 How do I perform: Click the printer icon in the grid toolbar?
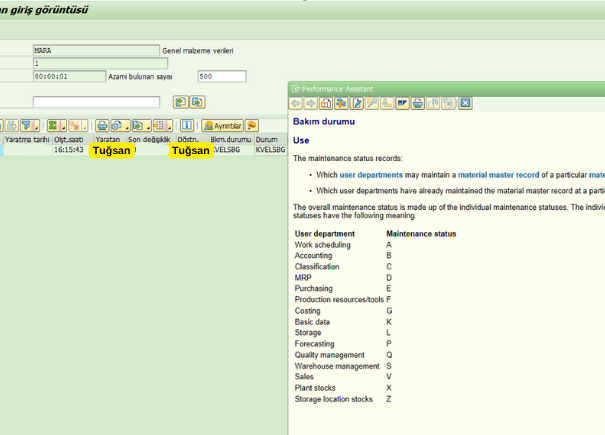[101, 125]
